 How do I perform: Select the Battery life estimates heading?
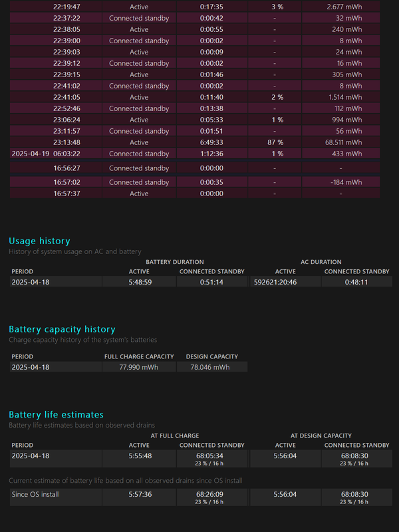tap(56, 414)
